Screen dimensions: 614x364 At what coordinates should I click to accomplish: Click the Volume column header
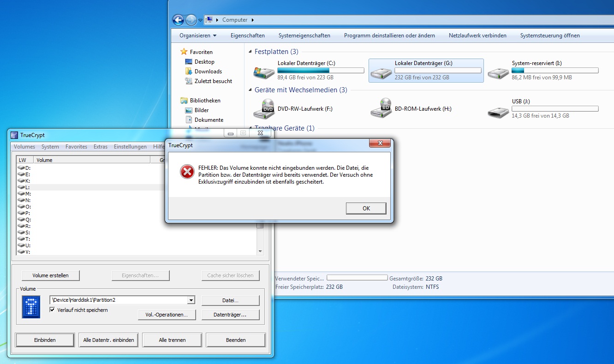pyautogui.click(x=92, y=160)
